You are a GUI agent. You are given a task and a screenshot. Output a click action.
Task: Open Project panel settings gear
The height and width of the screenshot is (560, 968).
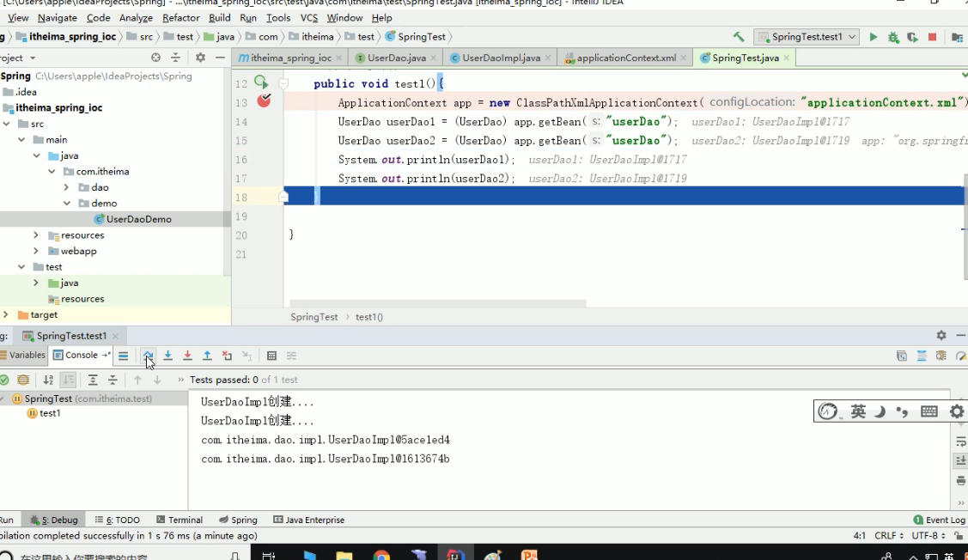200,58
